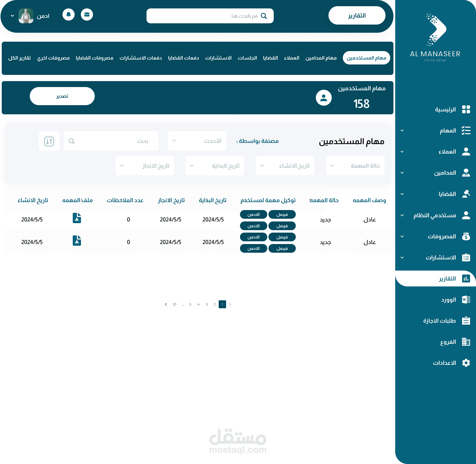
Task: Click the export button
Action: [62, 96]
